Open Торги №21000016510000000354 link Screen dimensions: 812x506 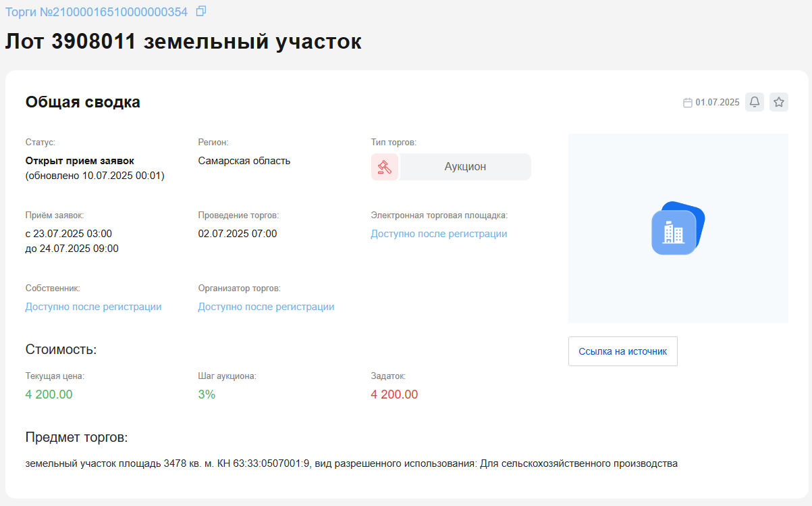97,11
